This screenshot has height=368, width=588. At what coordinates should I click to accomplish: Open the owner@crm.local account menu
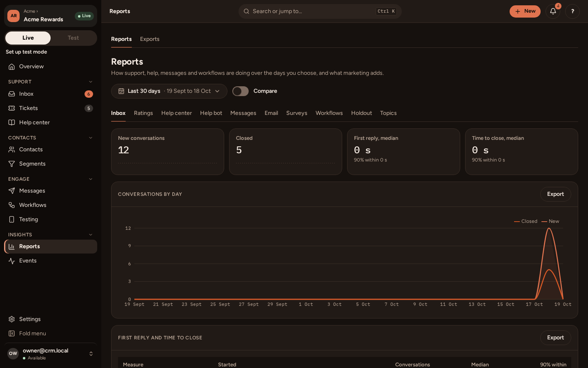(51, 354)
